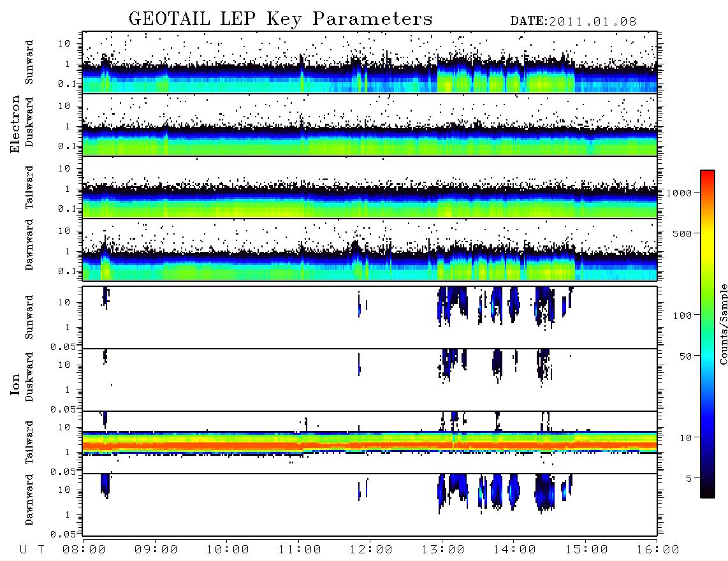Click the 100 colorbar tick label
Viewport: 728px width, 561px height.
682,316
